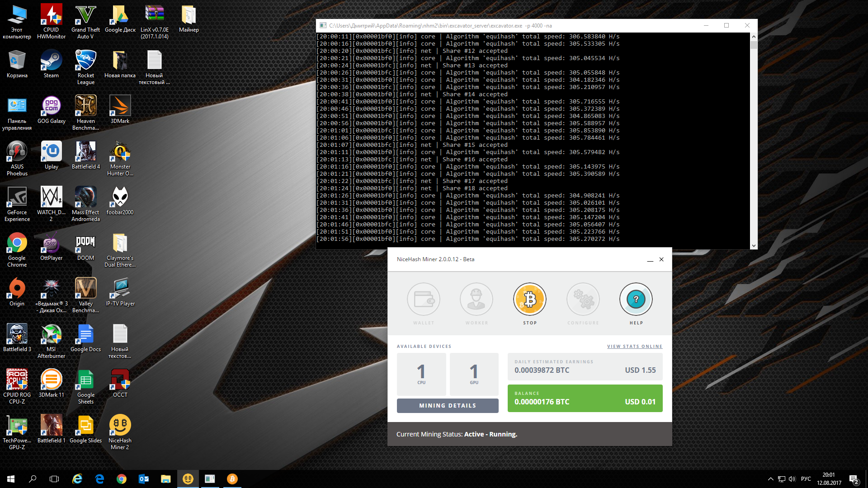Click the Mining Details button
The image size is (868, 488).
(448, 405)
